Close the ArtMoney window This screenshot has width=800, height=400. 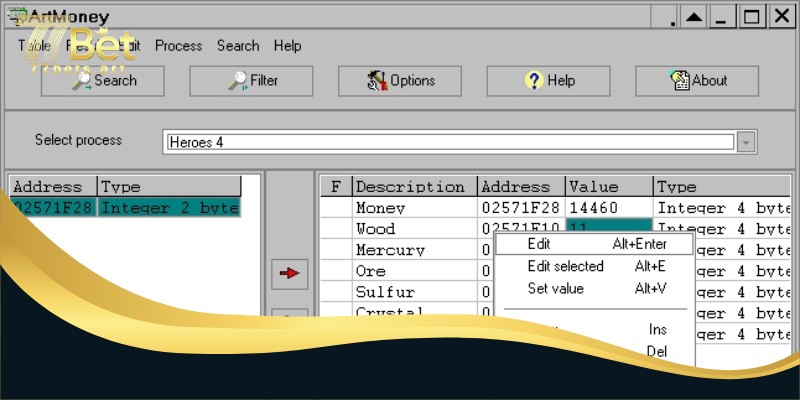click(x=782, y=17)
